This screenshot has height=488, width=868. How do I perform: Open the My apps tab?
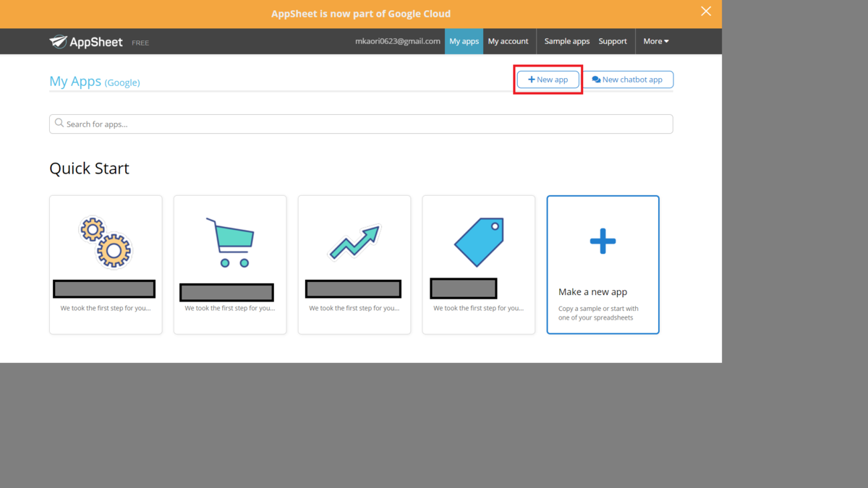tap(464, 41)
